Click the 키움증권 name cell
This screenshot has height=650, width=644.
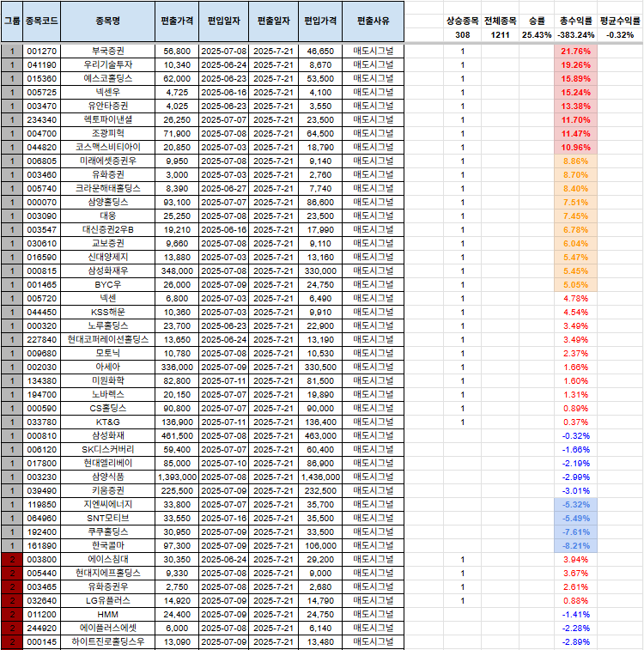tap(107, 491)
